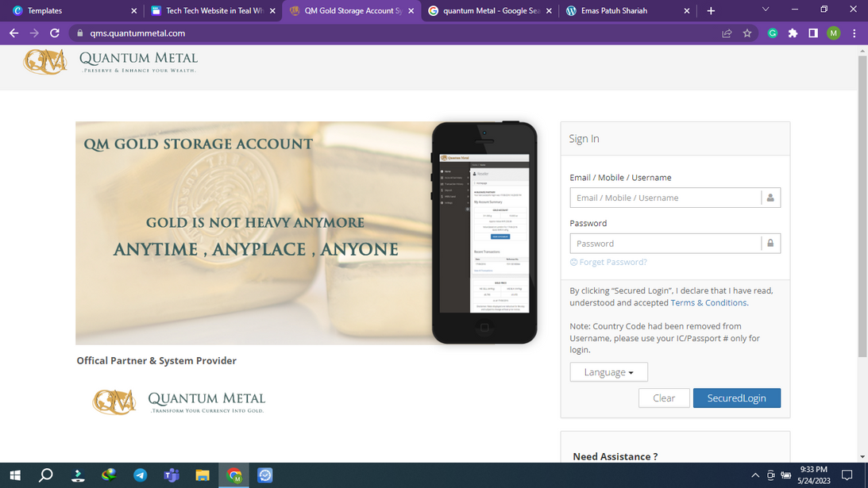Switch to Emas Patuh Shariah tab
Viewport: 868px width, 488px height.
click(x=627, y=10)
